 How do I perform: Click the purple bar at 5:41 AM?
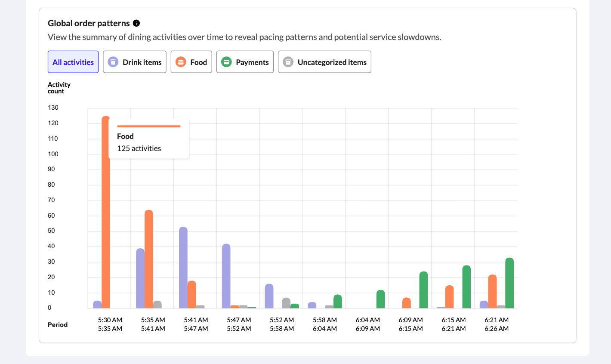pyautogui.click(x=182, y=267)
